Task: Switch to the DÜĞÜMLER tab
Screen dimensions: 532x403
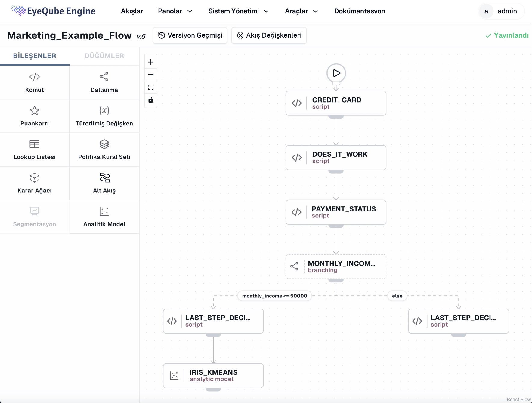Action: (x=104, y=56)
